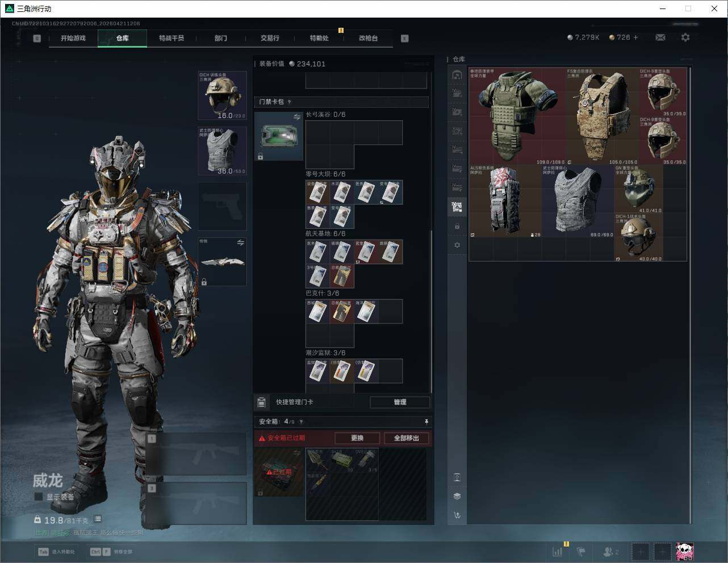Select the equipped knife slot

pyautogui.click(x=222, y=262)
